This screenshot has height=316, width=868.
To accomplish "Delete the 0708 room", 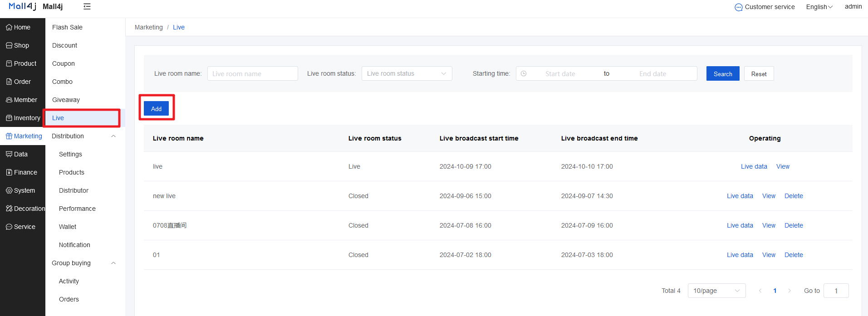I will click(x=794, y=225).
